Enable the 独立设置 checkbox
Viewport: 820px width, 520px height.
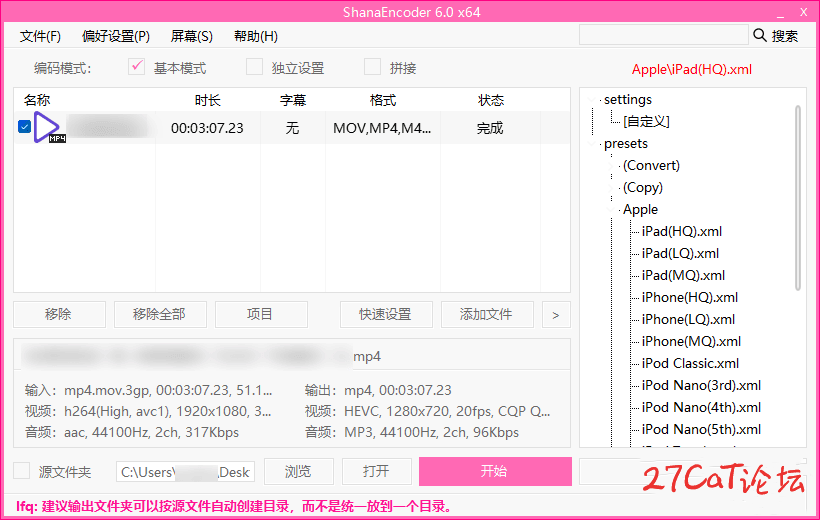254,67
